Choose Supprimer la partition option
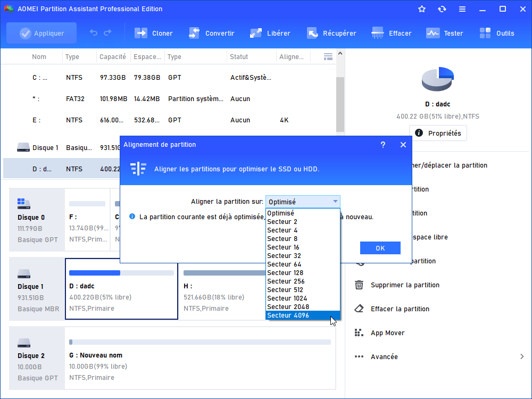Viewport: 532px width, 399px height. pos(404,285)
